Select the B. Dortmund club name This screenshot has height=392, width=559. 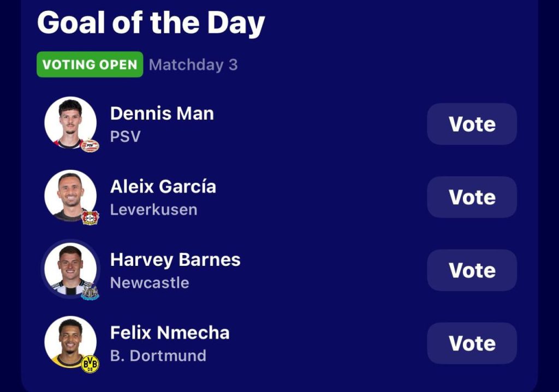158,356
